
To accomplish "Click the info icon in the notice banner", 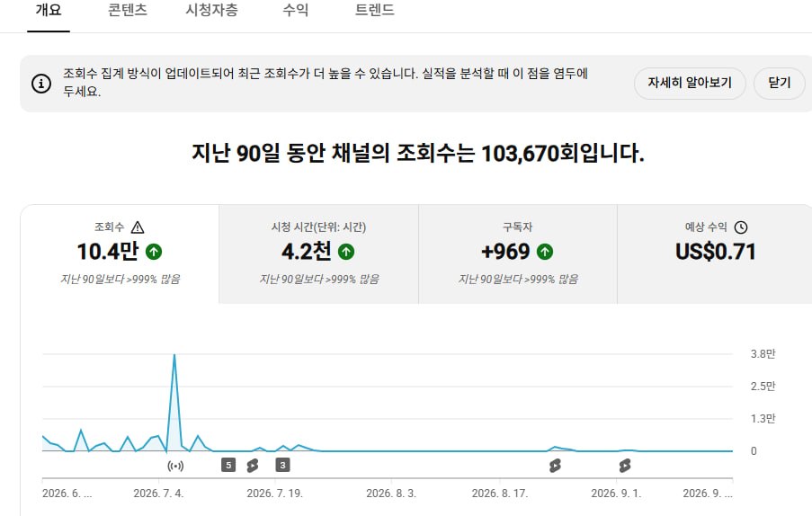I will 41,84.
